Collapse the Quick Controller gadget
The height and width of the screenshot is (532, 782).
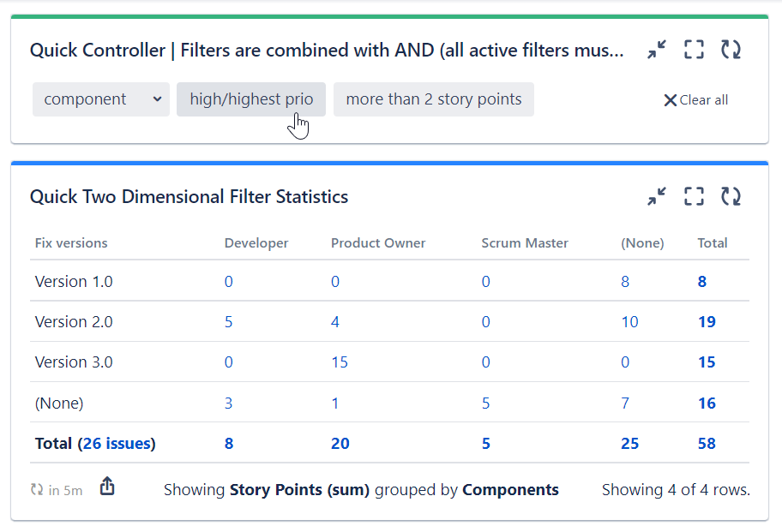[x=657, y=50]
